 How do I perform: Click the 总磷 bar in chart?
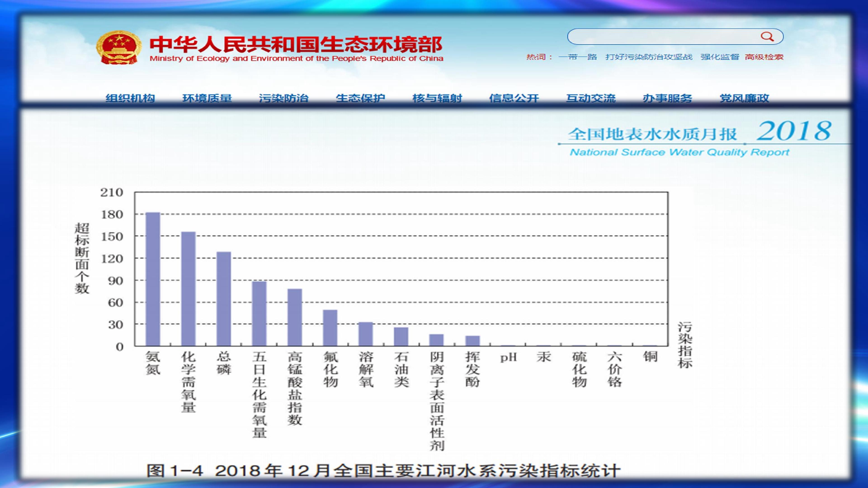(x=224, y=299)
